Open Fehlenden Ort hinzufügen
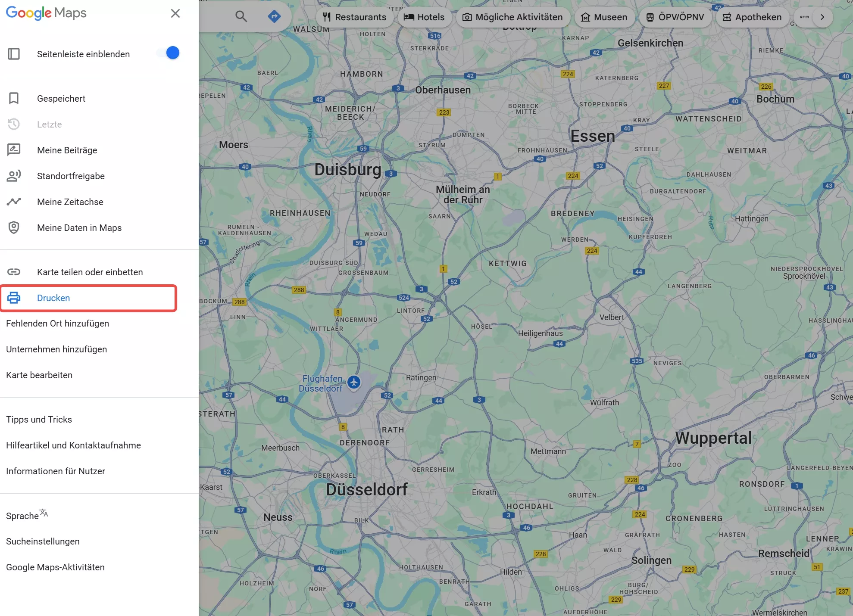 57,323
